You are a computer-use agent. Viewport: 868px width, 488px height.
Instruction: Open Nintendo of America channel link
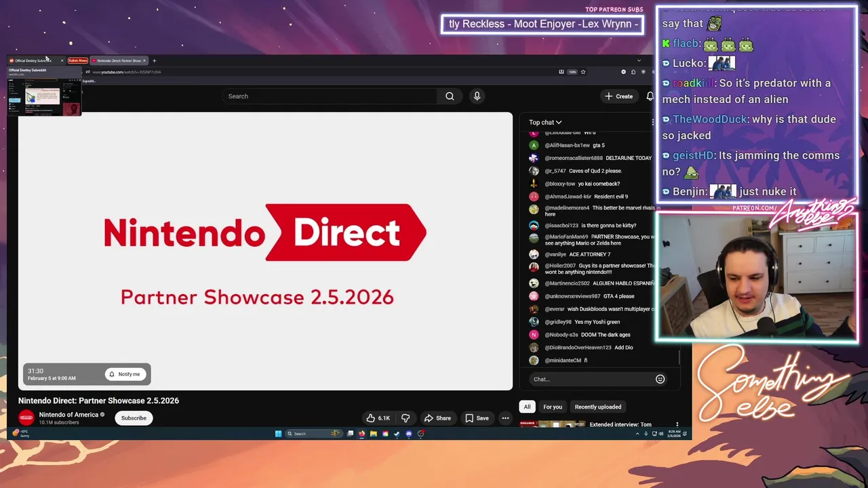[68, 415]
